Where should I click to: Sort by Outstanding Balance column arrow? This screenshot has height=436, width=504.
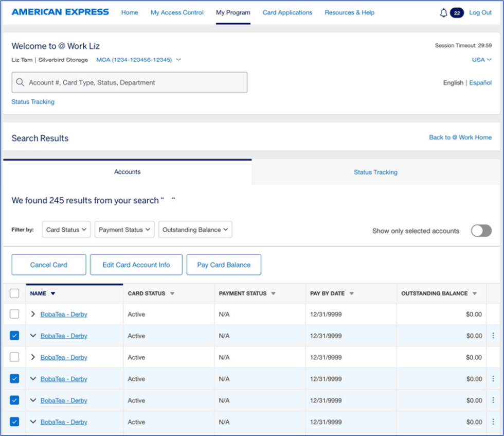[x=475, y=294]
